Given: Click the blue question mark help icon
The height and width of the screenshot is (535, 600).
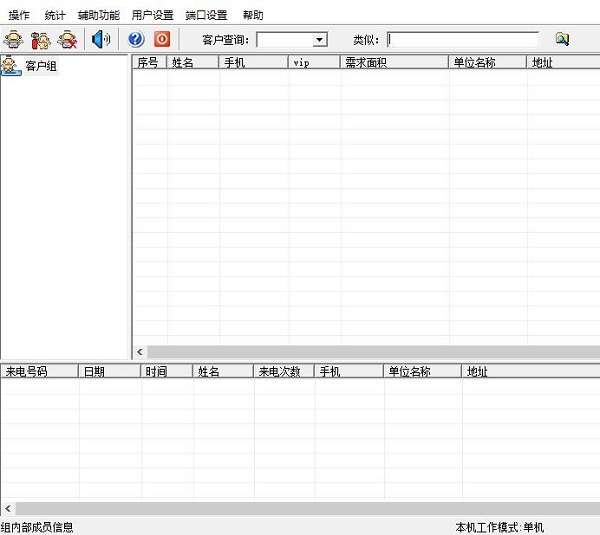Looking at the screenshot, I should click(136, 39).
